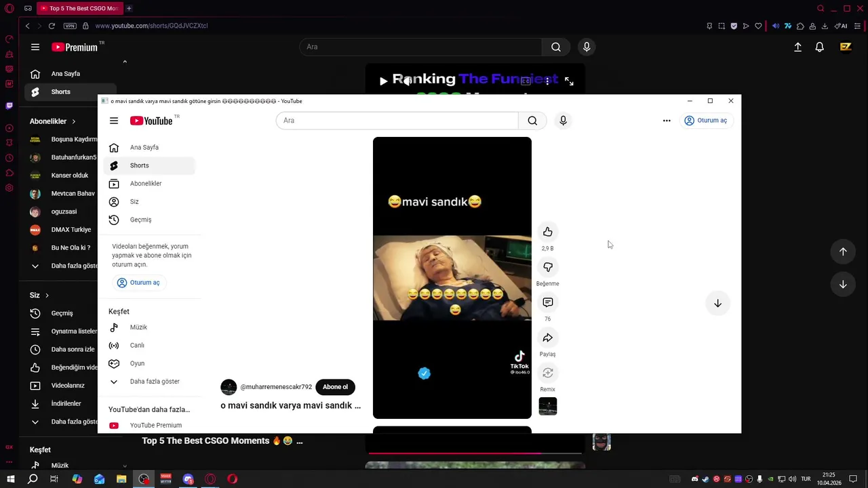Open Siz in popup sidebar
868x488 pixels.
pos(149,202)
